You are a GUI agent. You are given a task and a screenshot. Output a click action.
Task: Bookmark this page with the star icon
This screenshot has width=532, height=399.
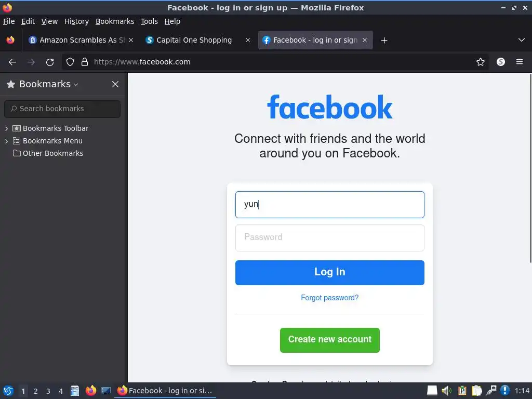coord(481,62)
